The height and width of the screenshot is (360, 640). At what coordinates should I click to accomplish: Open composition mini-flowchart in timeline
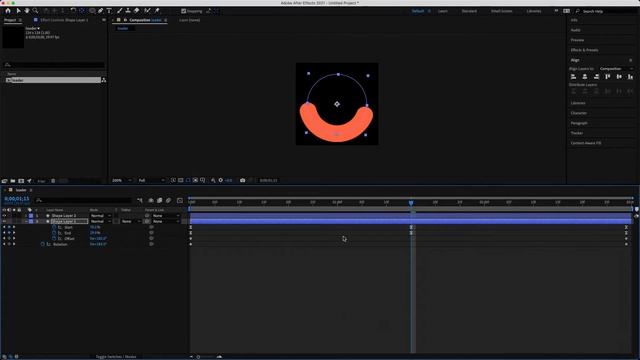point(140,200)
